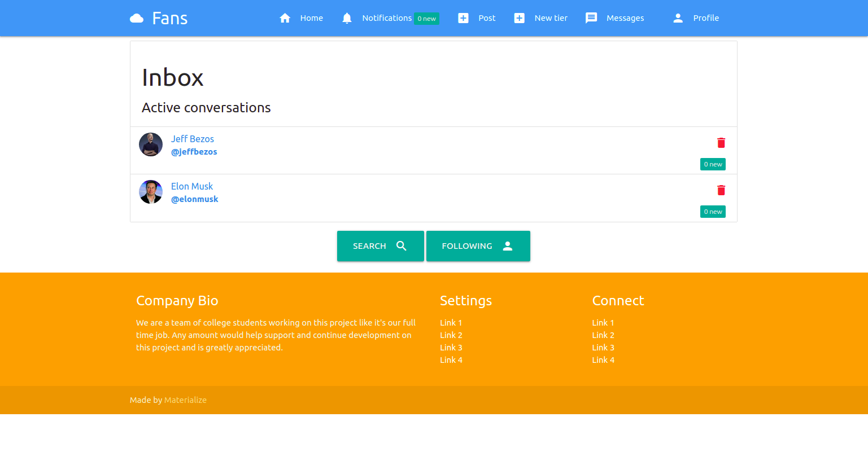The width and height of the screenshot is (868, 452).
Task: Click the cloud logo icon beside Fans
Action: pyautogui.click(x=137, y=18)
